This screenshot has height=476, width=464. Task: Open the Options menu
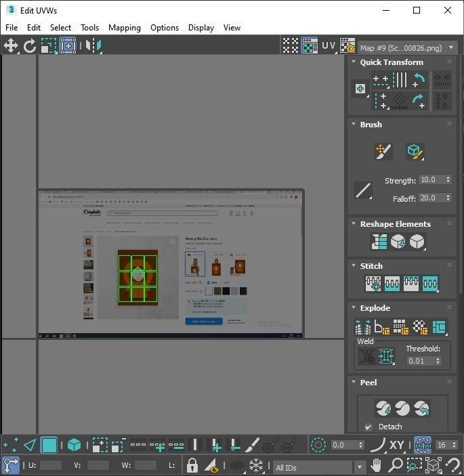pos(165,28)
